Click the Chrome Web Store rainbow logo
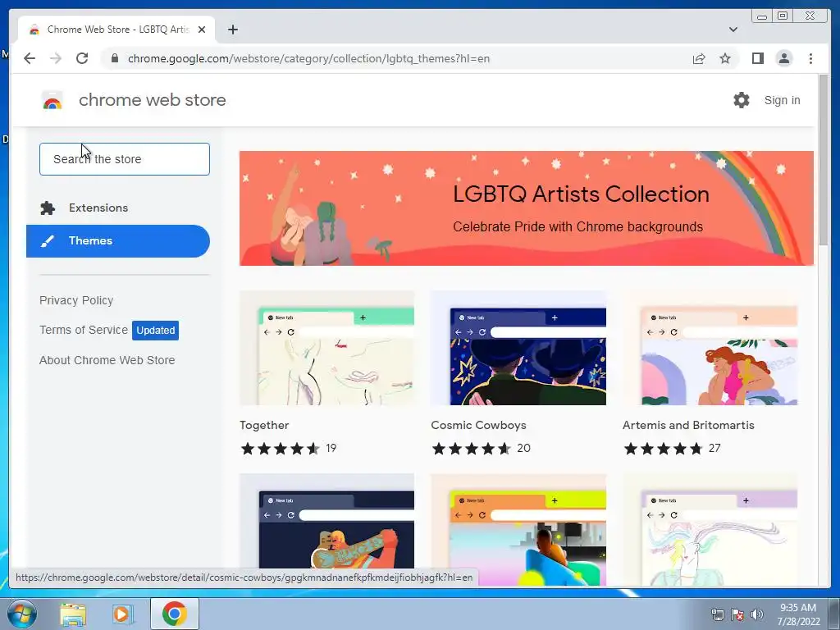 [52, 100]
